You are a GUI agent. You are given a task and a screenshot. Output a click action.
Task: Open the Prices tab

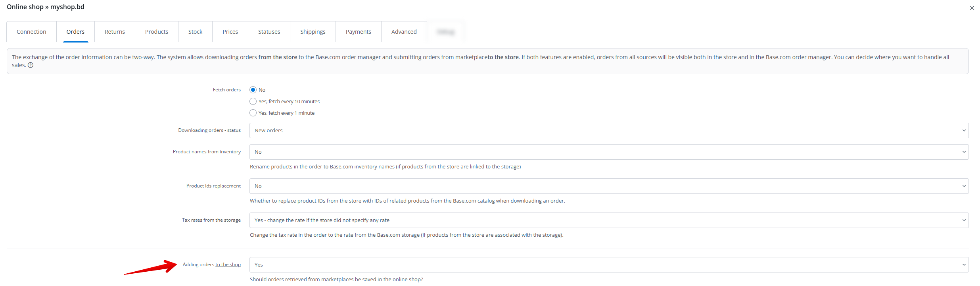(x=230, y=32)
